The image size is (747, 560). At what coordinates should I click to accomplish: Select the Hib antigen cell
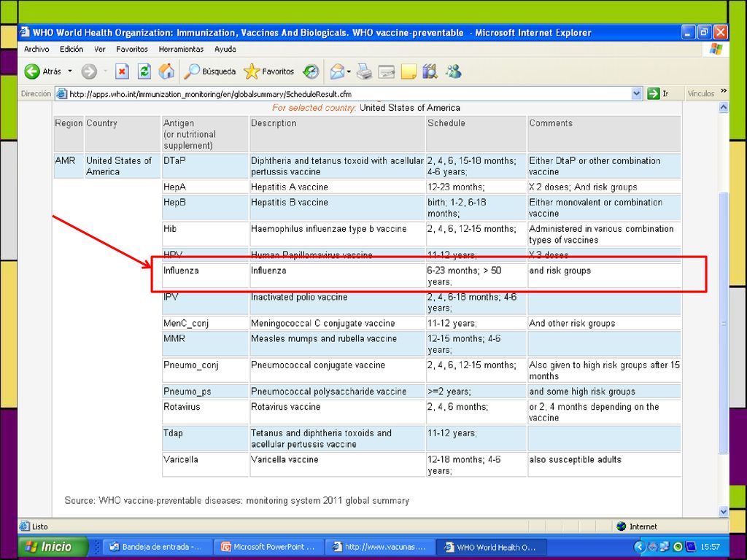coord(205,234)
